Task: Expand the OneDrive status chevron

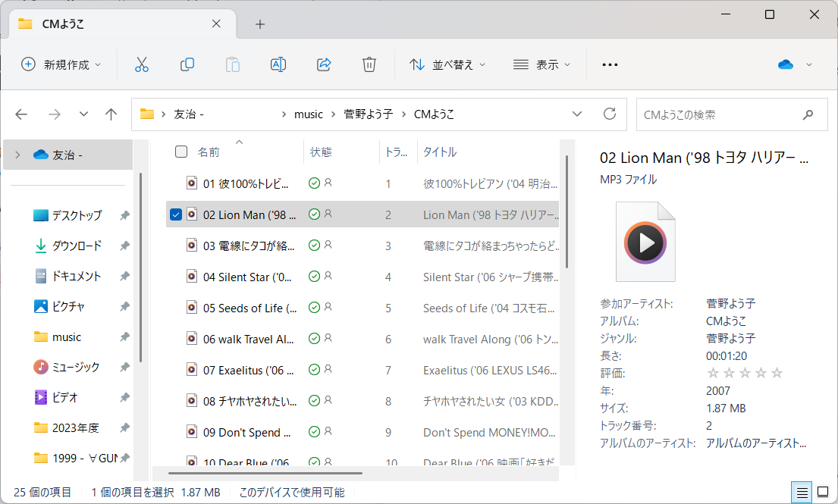Action: pyautogui.click(x=809, y=64)
